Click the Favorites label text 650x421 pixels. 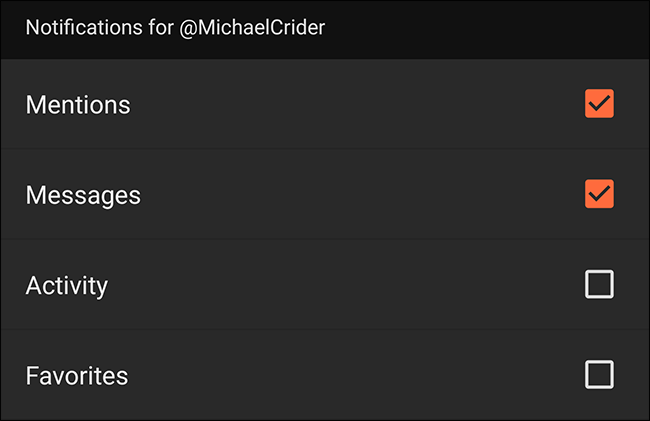pos(77,376)
